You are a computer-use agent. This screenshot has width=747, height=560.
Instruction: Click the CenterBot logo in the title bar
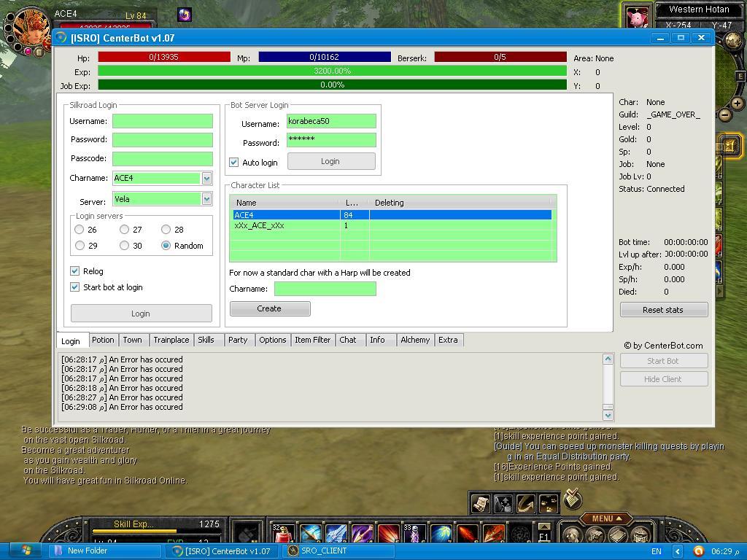[61, 38]
